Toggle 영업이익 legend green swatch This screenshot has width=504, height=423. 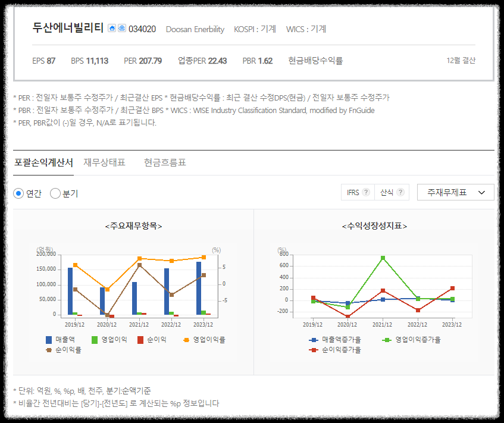(95, 340)
